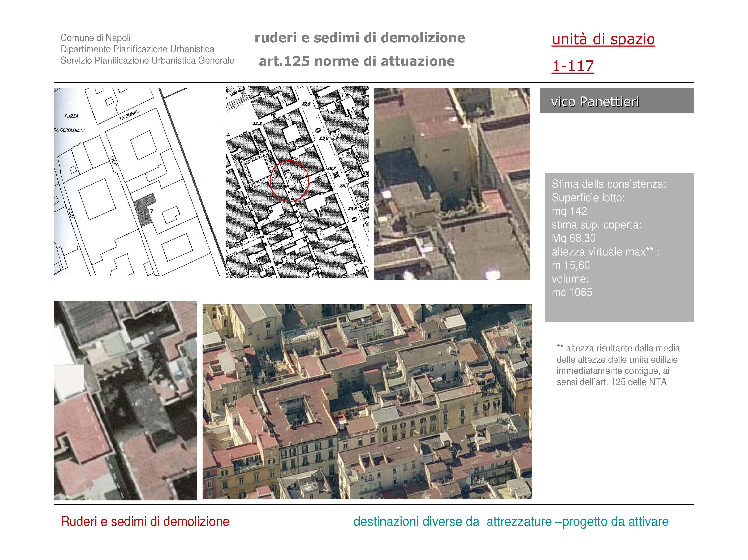Click the 'mc 1065' value
Screen dimensions: 748x560
(x=572, y=292)
